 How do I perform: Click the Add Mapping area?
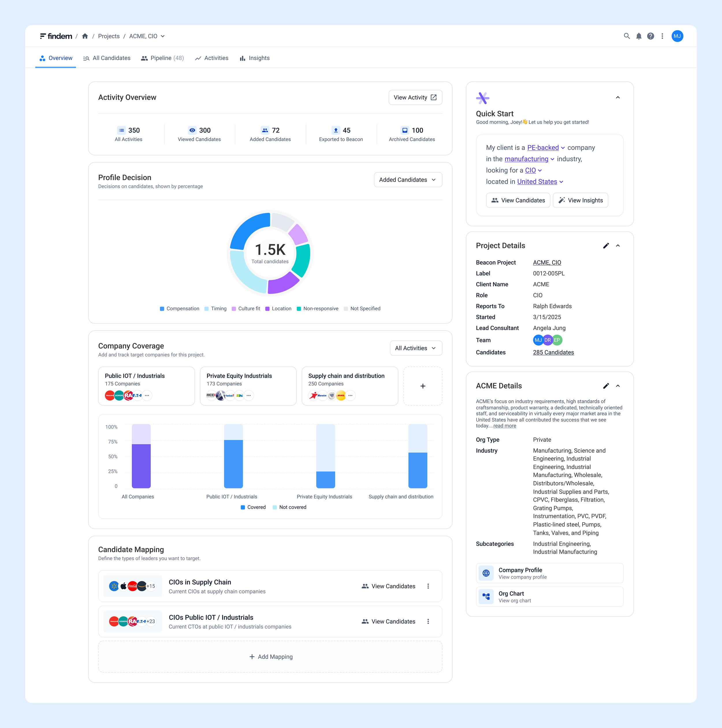270,657
